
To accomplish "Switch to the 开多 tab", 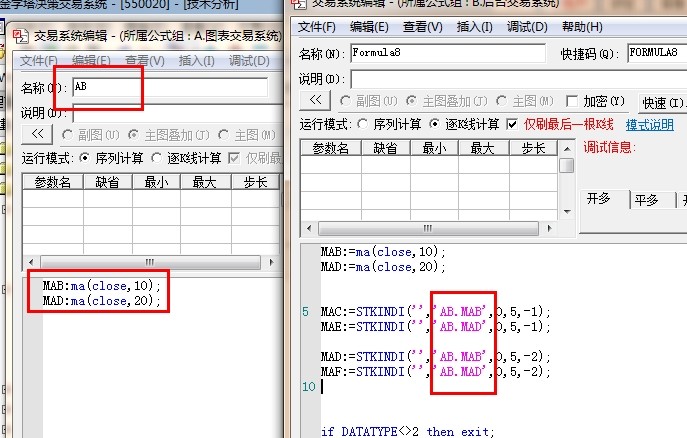I will click(x=600, y=199).
